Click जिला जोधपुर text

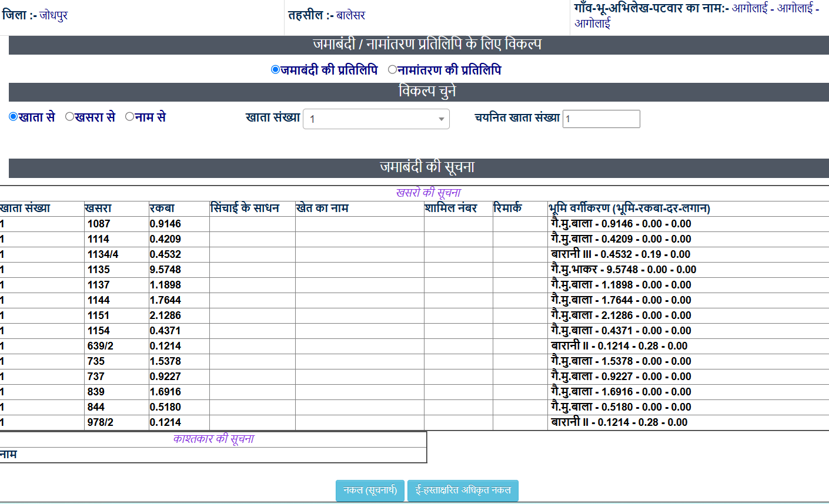(x=35, y=15)
